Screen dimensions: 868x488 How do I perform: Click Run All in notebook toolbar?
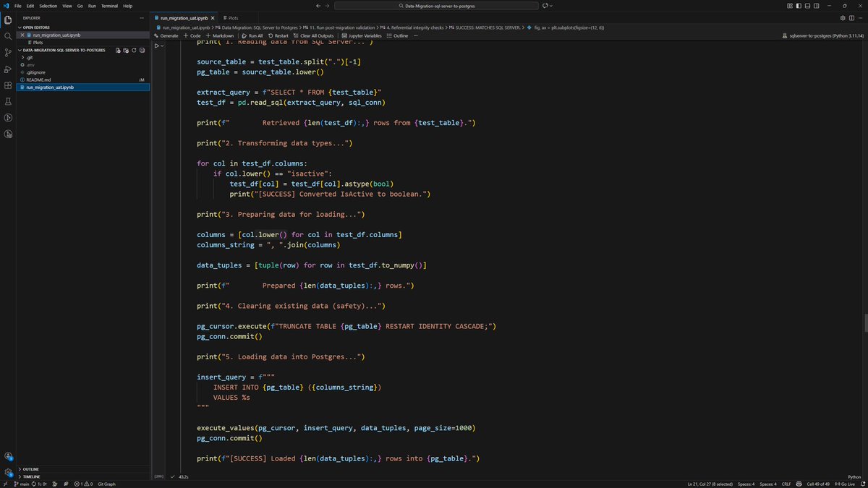(251, 35)
